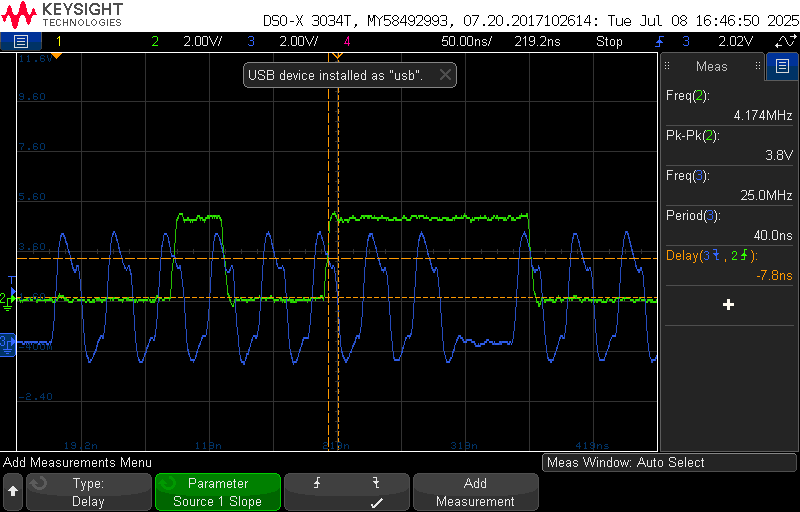Click the Stop run status indicator

click(x=609, y=41)
